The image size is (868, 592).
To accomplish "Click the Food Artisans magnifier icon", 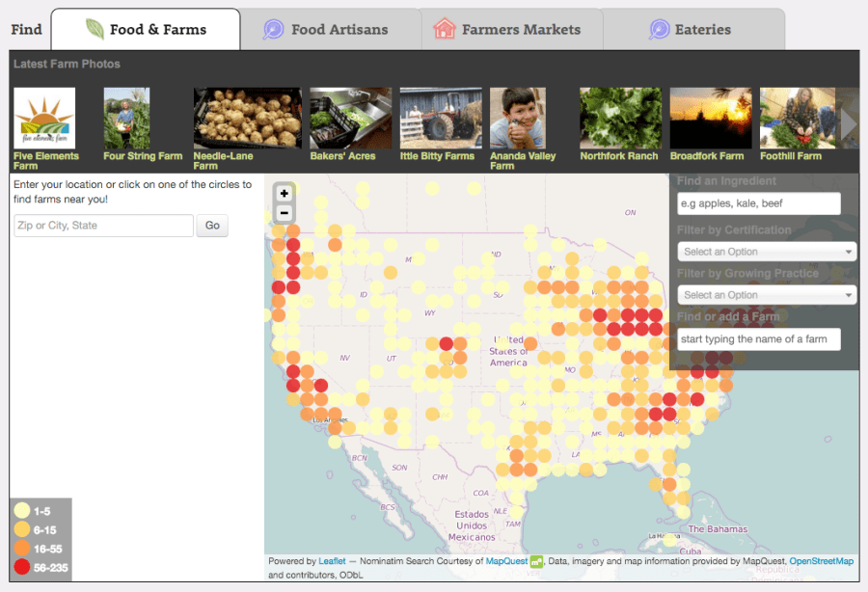I will point(274,30).
